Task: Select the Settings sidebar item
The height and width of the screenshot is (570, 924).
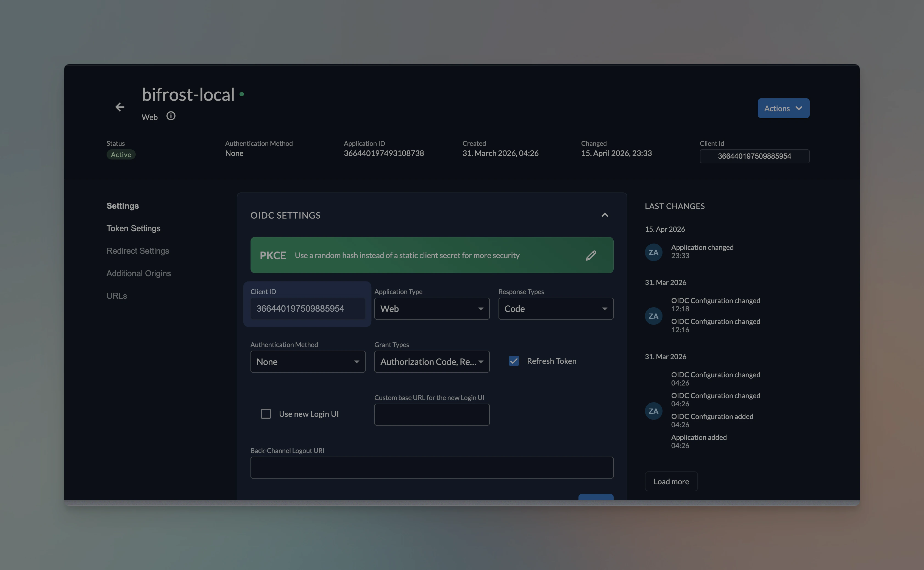Action: pos(123,206)
